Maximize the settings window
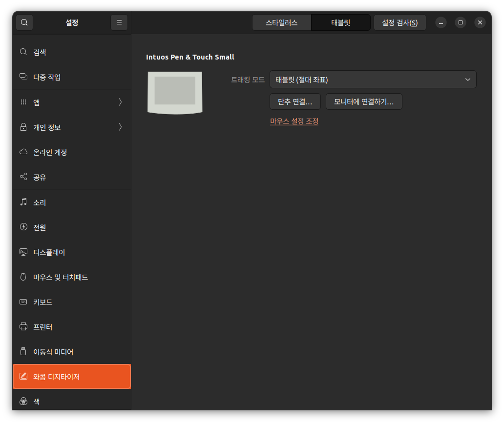Screen dimensions: 504x424 click(460, 22)
